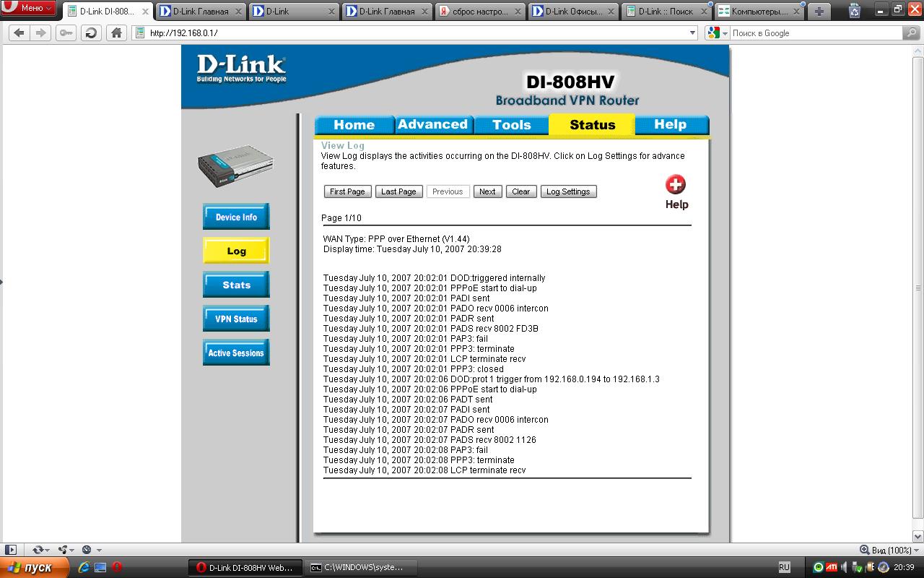Image resolution: width=924 pixels, height=578 pixels.
Task: Reload the page with the refresh icon
Action: click(x=91, y=33)
